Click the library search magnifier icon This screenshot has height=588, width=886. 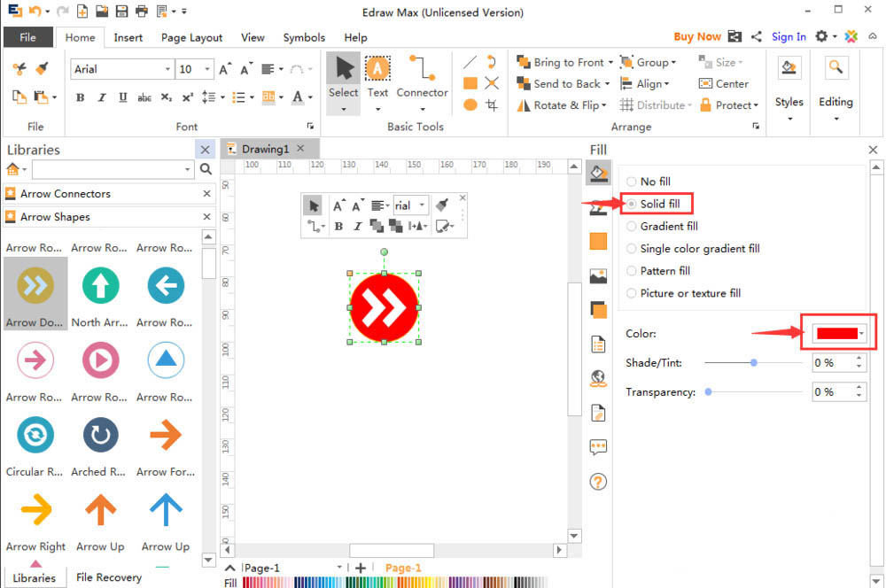(x=206, y=169)
